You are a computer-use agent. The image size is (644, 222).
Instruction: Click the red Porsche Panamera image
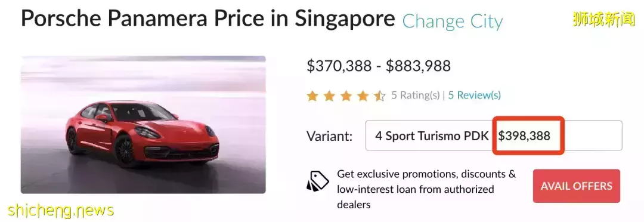(x=143, y=125)
